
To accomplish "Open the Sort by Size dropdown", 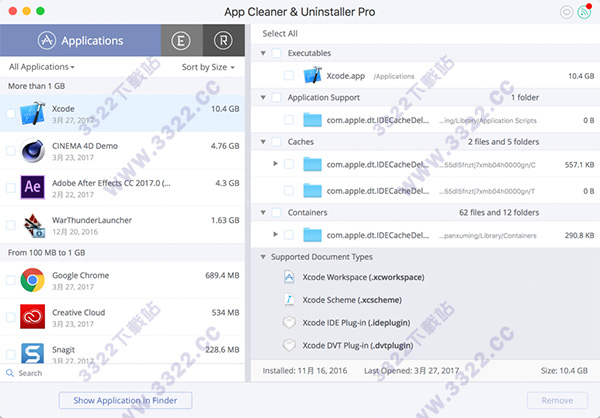I will [x=208, y=67].
